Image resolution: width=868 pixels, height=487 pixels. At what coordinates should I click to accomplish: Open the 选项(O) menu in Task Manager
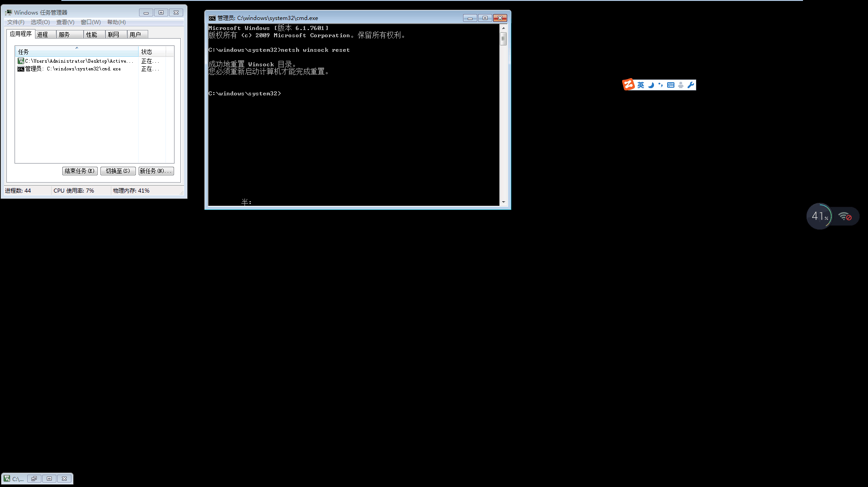coord(40,22)
